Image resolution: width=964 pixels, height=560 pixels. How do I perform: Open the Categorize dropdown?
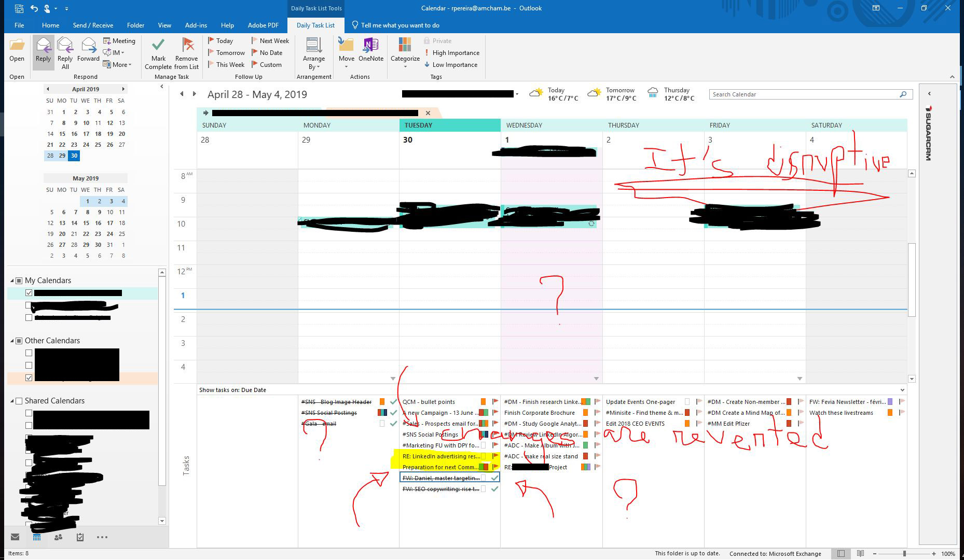pos(405,53)
